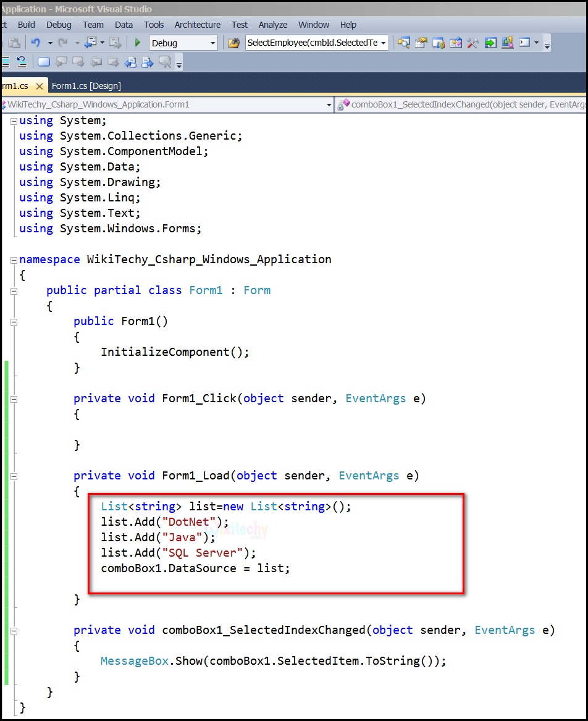Click the hammer-and-wrench tools icon
The width and height of the screenshot is (588, 721).
pos(472,43)
